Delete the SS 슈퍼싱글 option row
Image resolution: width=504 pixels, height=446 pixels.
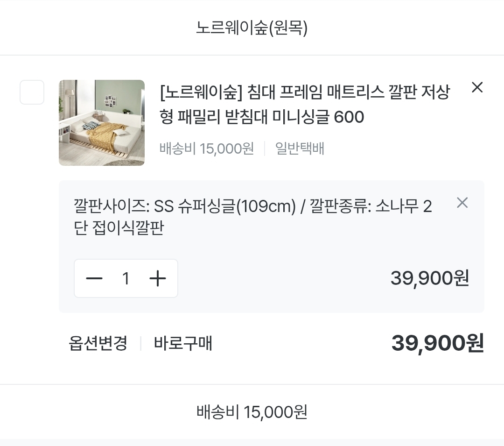(462, 203)
